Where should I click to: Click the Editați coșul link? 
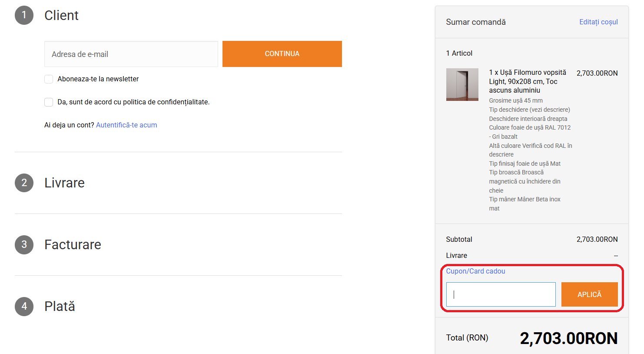click(x=598, y=22)
